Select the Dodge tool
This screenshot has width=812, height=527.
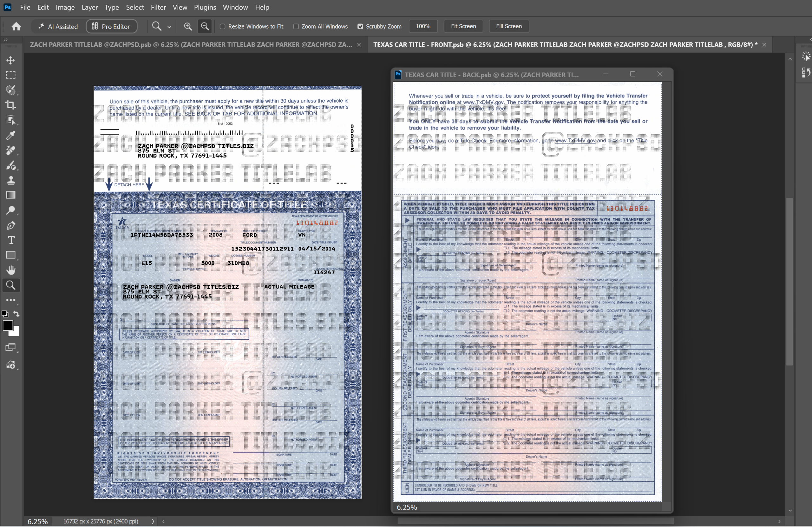pos(10,210)
